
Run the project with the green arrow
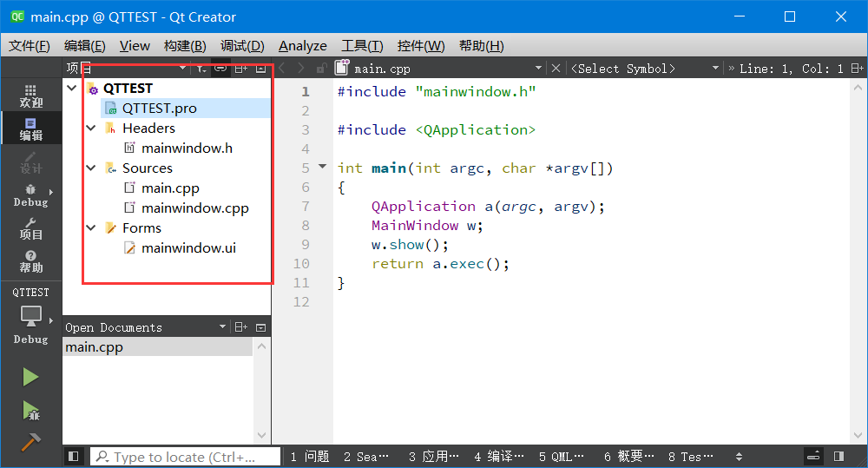tap(30, 377)
